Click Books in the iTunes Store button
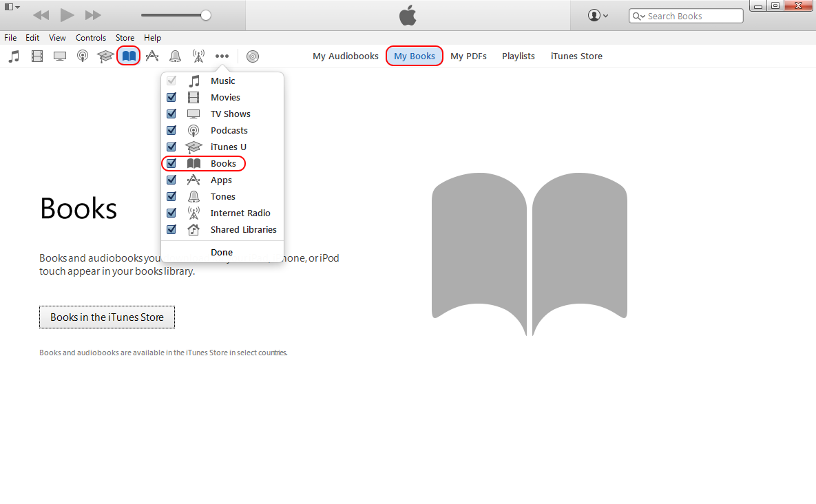The image size is (816, 504). click(x=107, y=317)
